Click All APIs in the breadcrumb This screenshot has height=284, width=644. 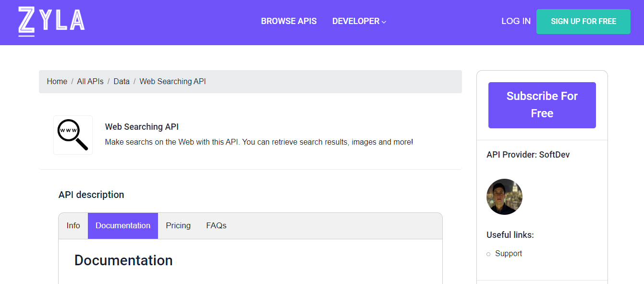[x=90, y=81]
